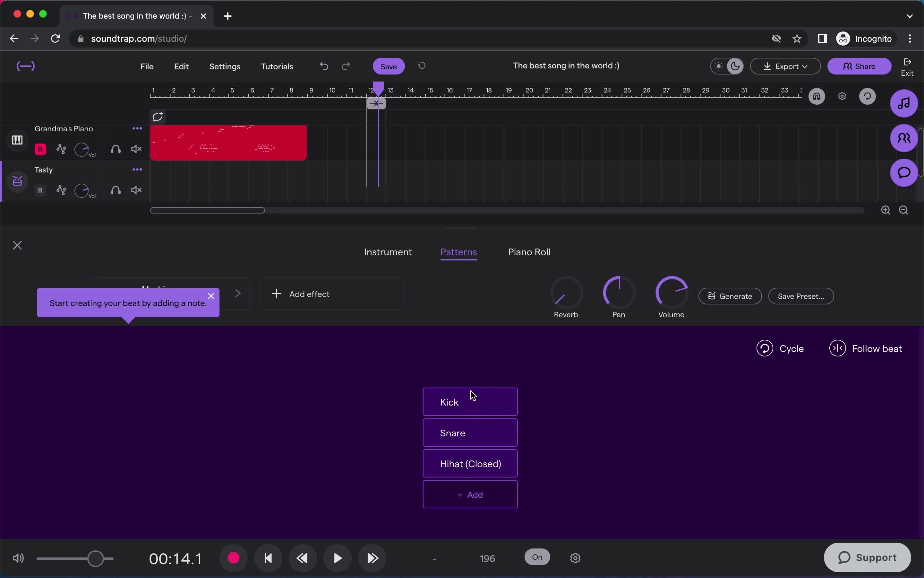
Task: Add a new drum sound row
Action: coord(470,494)
